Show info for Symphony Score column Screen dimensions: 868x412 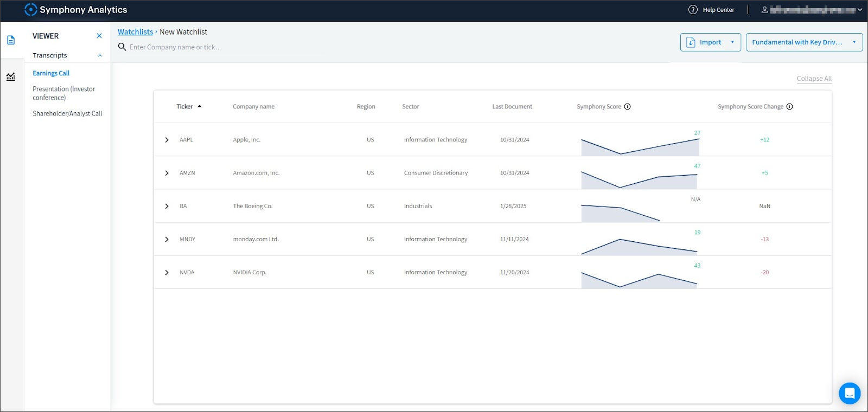[x=627, y=107]
